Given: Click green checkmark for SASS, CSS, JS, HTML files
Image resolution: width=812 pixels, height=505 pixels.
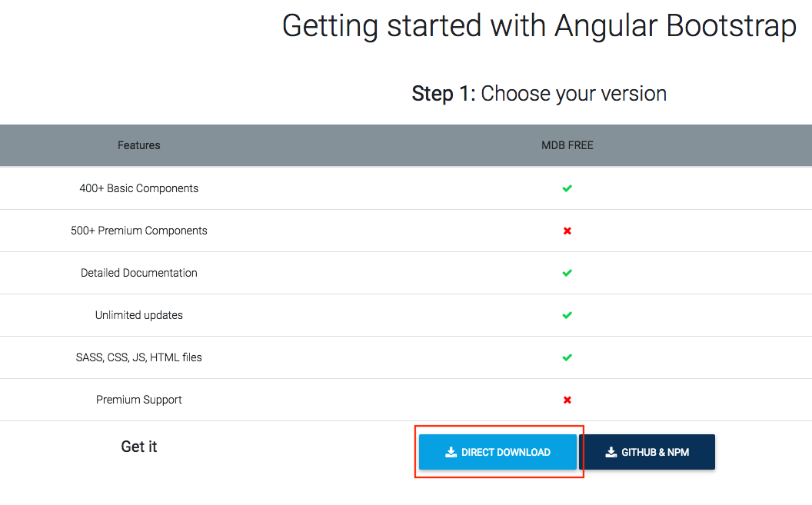Looking at the screenshot, I should [x=567, y=357].
